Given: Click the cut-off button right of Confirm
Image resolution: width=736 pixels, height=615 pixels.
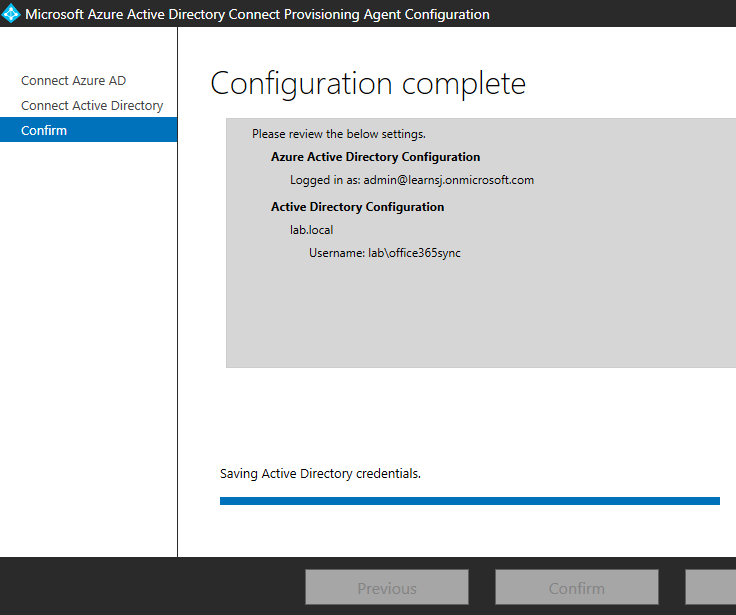Looking at the screenshot, I should pos(710,588).
